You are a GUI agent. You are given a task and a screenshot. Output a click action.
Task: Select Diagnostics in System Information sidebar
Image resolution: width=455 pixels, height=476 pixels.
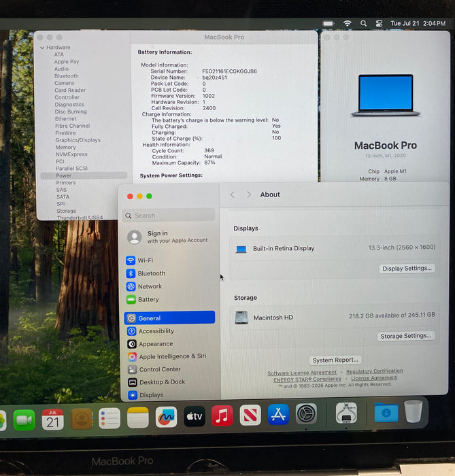pyautogui.click(x=69, y=105)
